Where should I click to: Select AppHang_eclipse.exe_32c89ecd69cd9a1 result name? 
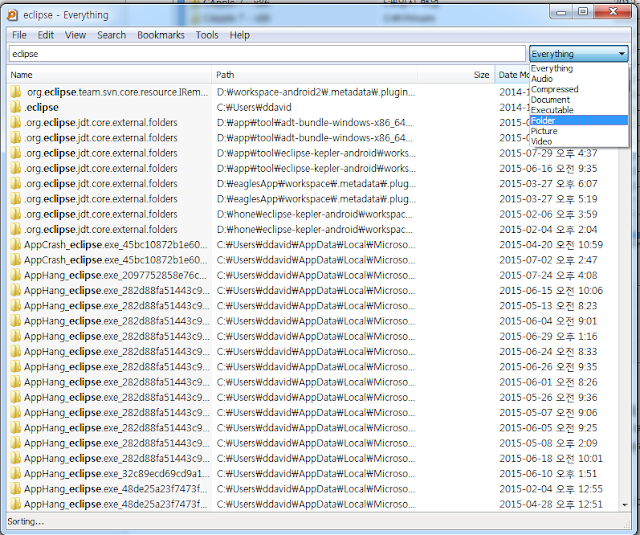pos(116,474)
